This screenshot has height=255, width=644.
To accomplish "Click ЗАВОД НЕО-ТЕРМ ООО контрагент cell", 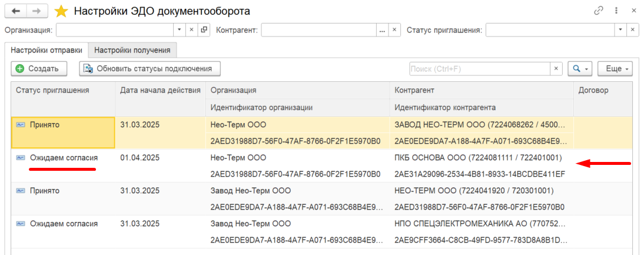I will 482,125.
